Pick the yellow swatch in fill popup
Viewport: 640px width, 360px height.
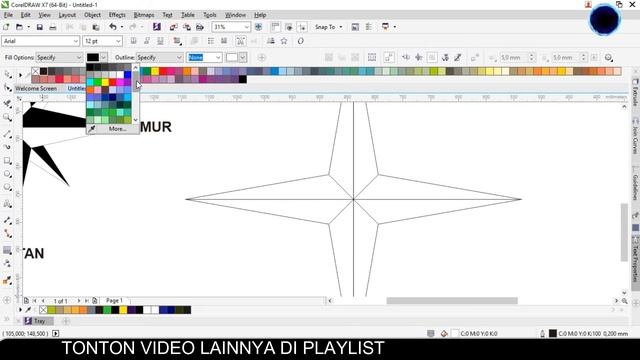tap(105, 82)
